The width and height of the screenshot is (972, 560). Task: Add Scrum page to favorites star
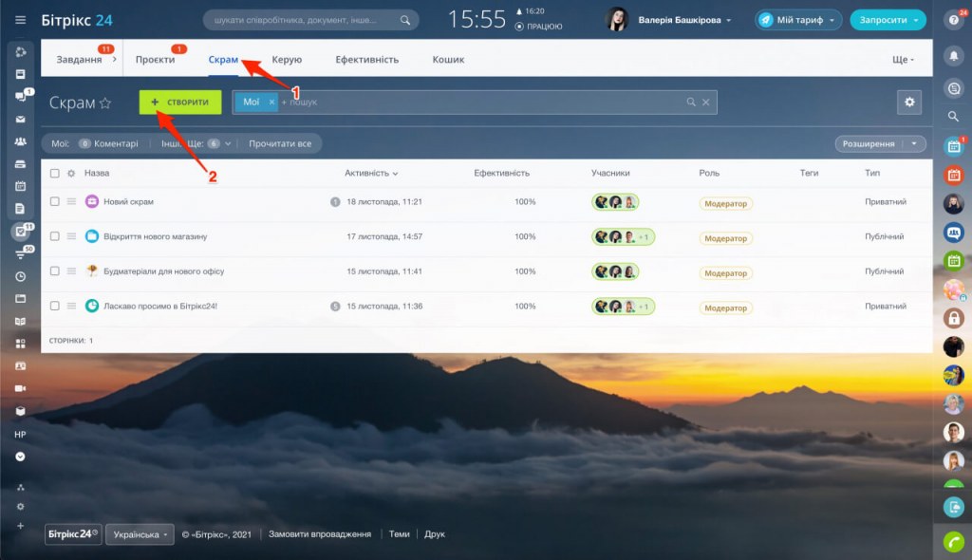click(105, 103)
